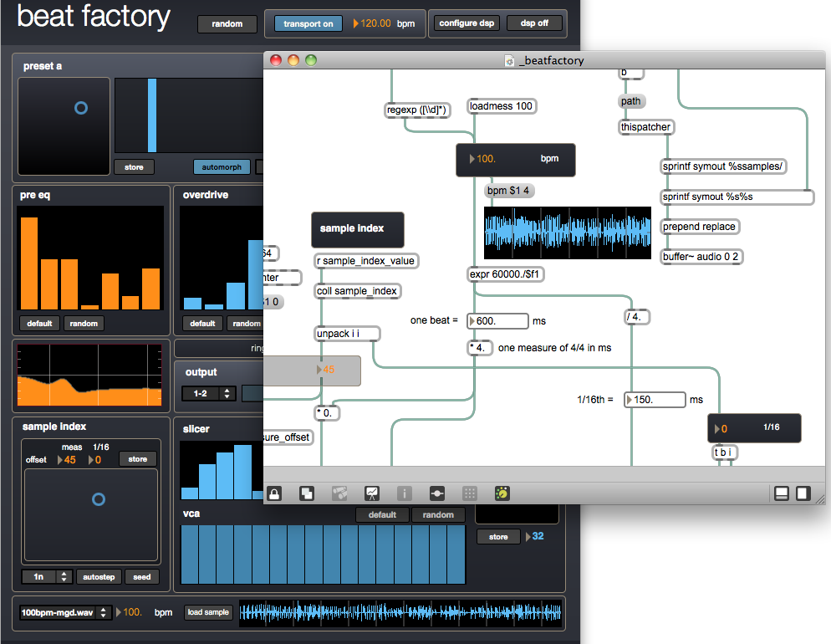Click the load sample button
The height and width of the screenshot is (644, 831).
208,612
